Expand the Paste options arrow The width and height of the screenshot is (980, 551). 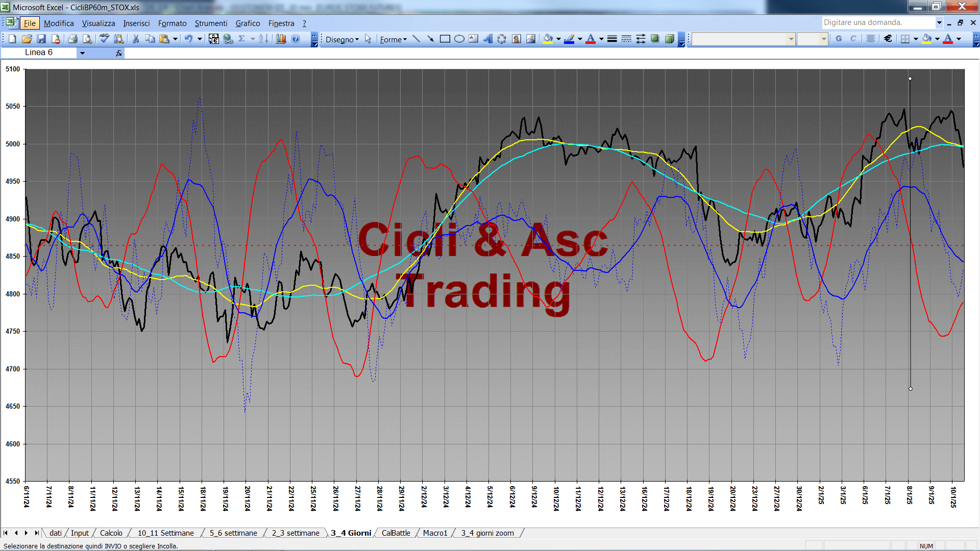click(x=175, y=39)
